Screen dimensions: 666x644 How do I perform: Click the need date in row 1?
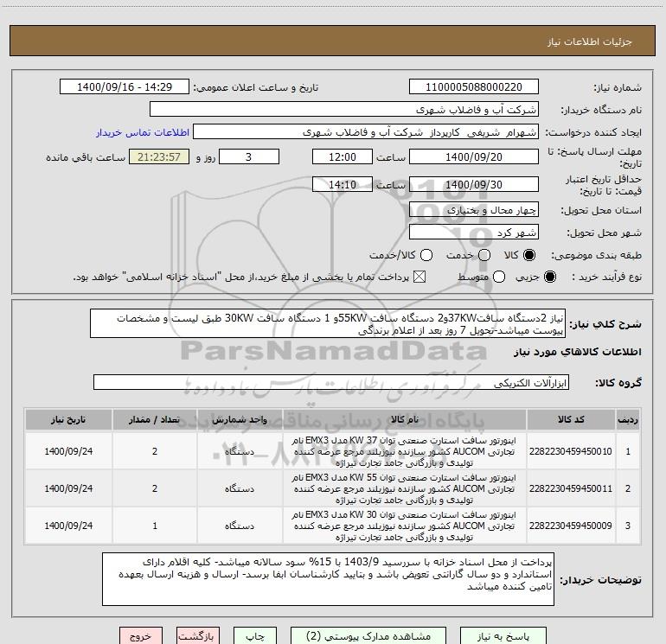(68, 451)
